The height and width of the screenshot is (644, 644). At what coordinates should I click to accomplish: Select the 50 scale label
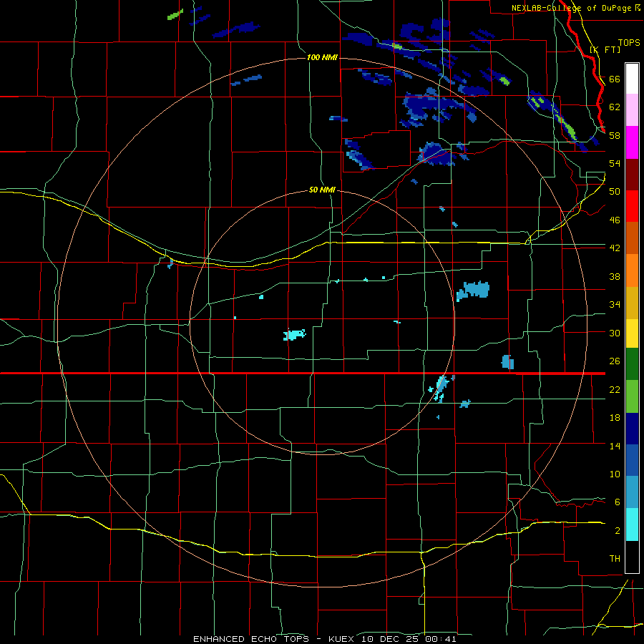[x=615, y=192]
